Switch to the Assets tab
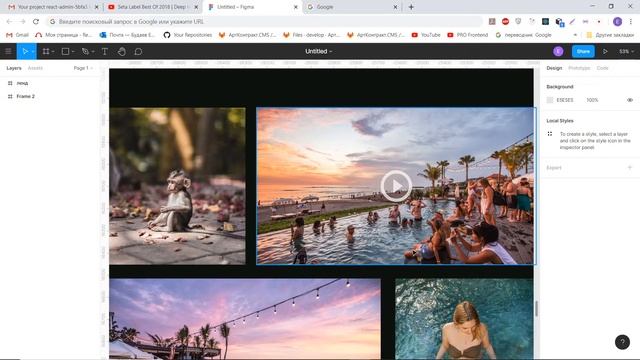 (x=35, y=68)
